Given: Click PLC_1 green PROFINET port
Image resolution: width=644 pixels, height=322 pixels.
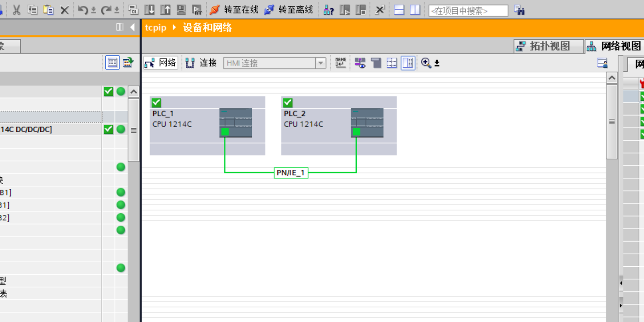Looking at the screenshot, I should 225,131.
